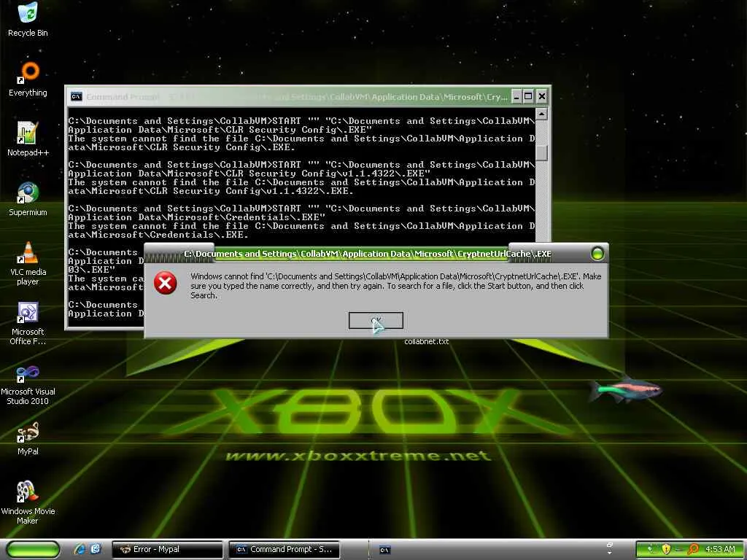Screen dimensions: 747x560
Task: Click the error dialog title bar path text
Action: pyautogui.click(x=368, y=254)
